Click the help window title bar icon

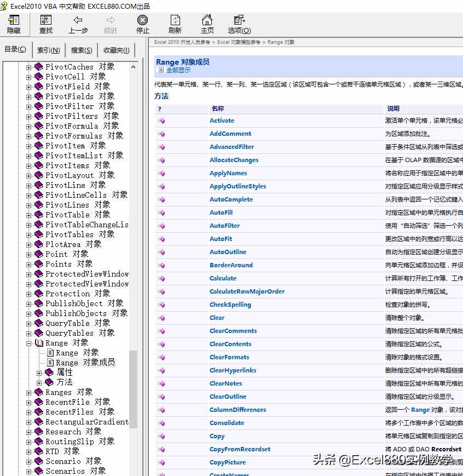click(x=4, y=6)
